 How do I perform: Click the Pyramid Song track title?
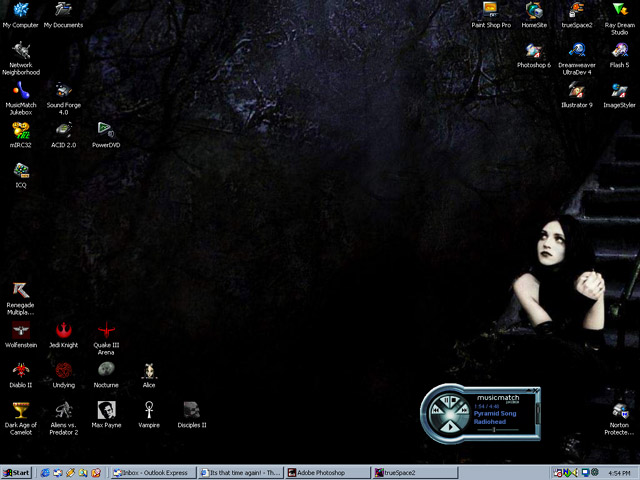pos(495,413)
